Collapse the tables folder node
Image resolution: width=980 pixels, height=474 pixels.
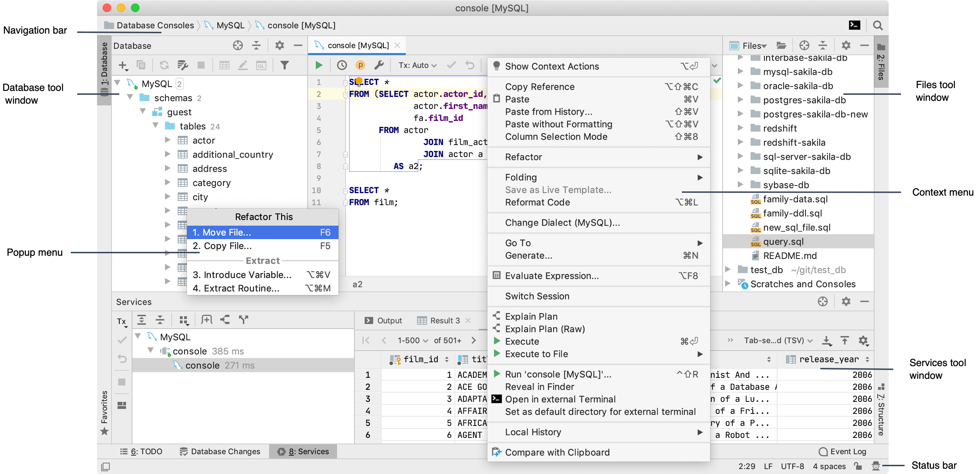click(x=155, y=126)
